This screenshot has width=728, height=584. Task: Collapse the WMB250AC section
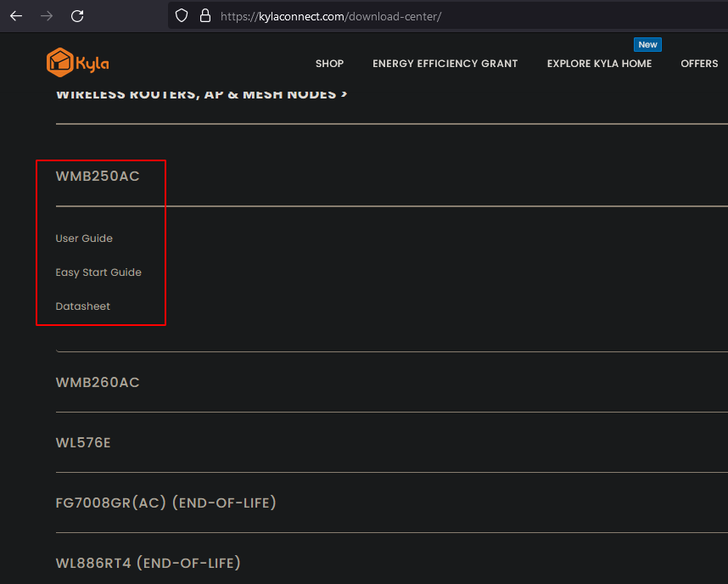[x=98, y=176]
